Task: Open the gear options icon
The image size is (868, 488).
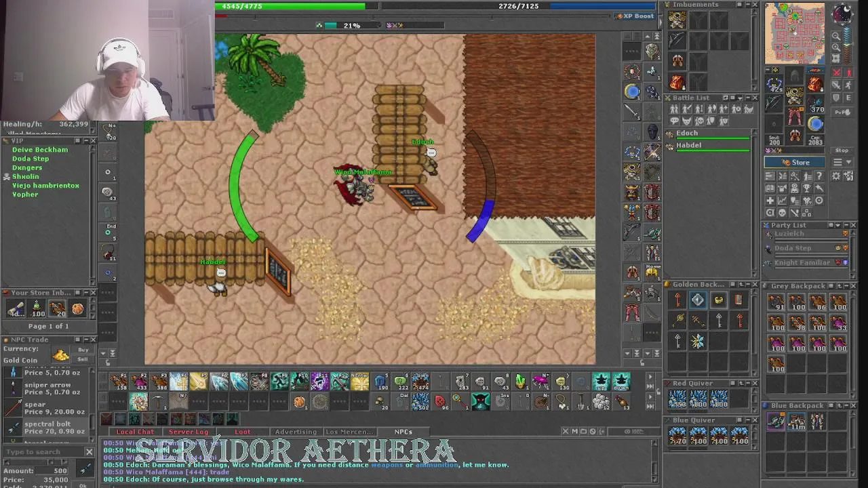Action: (836, 176)
